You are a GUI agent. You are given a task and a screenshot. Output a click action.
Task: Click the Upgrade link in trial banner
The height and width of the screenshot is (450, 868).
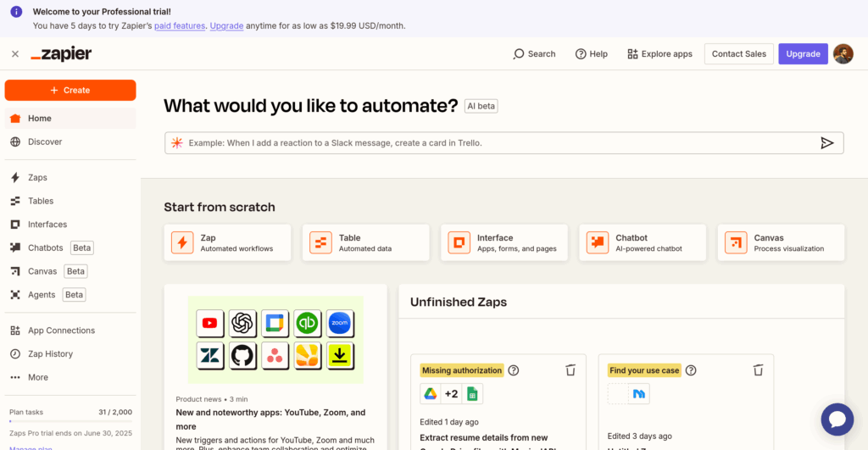(226, 25)
